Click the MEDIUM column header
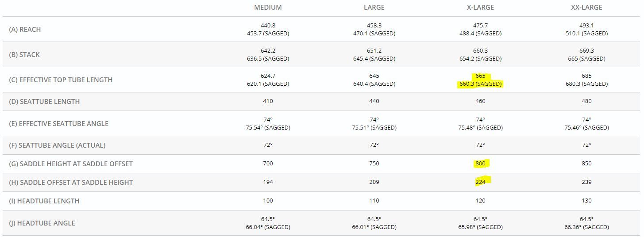The height and width of the screenshot is (237, 644). (x=268, y=8)
